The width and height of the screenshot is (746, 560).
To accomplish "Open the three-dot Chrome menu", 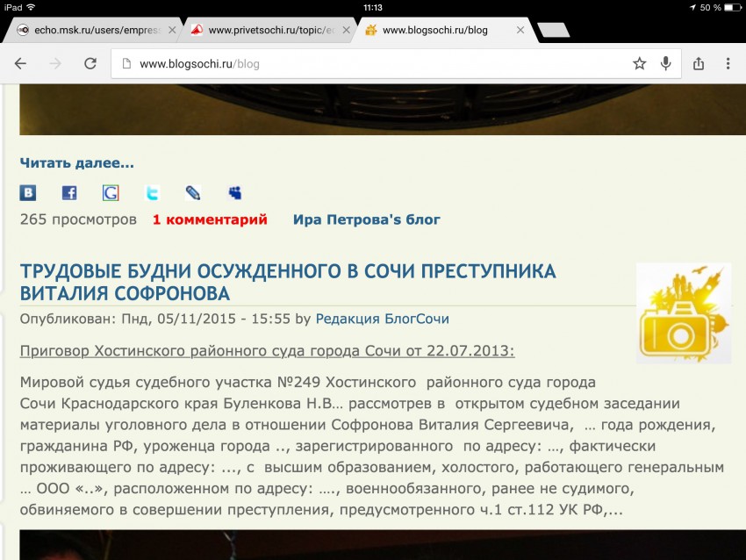I will 728,63.
